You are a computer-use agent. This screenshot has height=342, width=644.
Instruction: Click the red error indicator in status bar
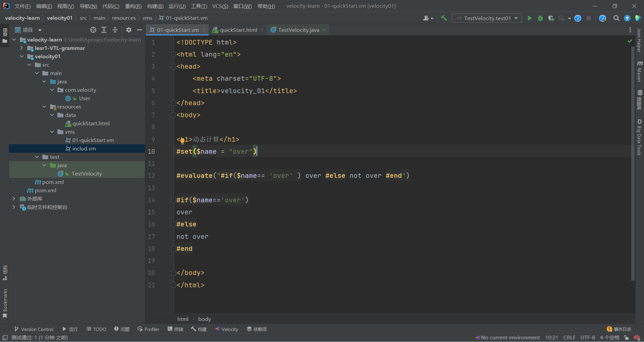pyautogui.click(x=637, y=337)
